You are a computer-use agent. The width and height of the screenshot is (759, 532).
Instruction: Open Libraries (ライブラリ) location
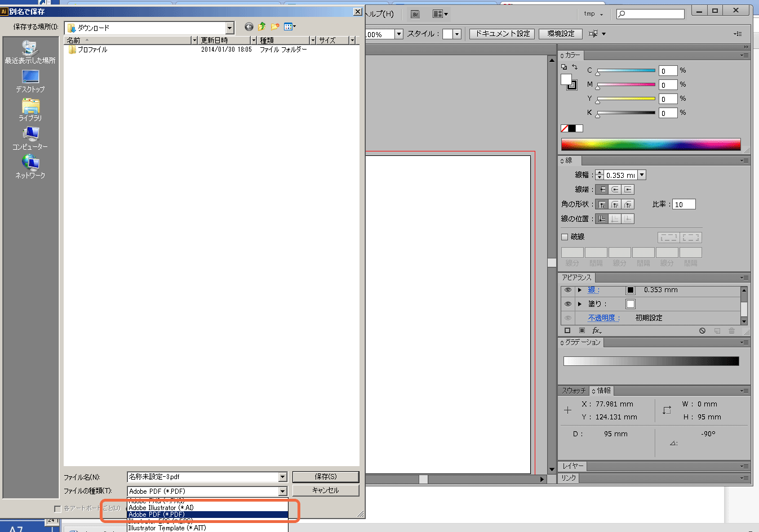30,110
